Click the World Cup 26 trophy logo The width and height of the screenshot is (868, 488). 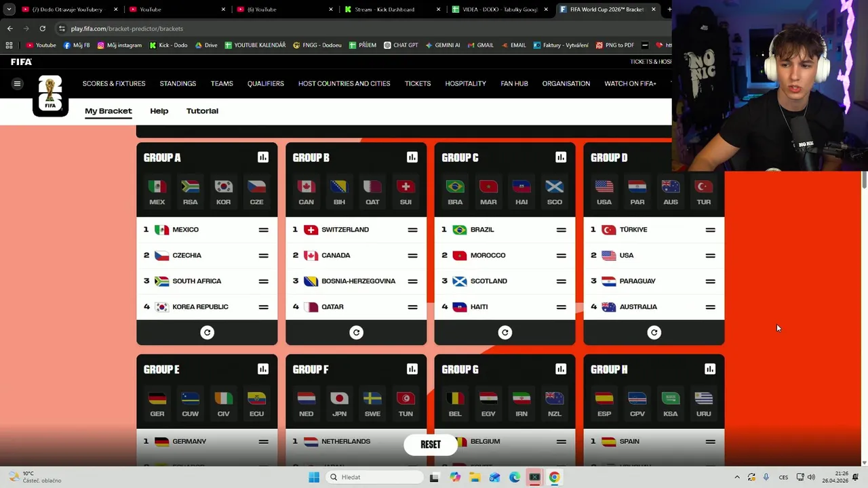[x=50, y=95]
